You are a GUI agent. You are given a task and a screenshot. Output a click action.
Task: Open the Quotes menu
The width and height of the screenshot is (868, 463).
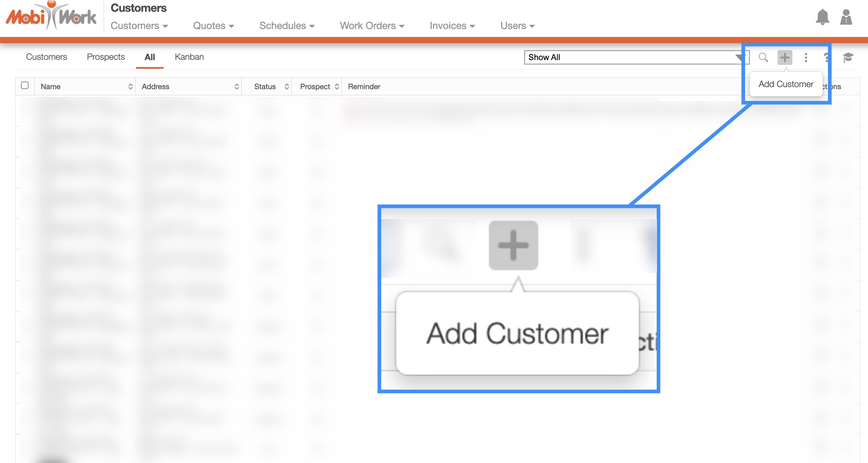pyautogui.click(x=213, y=26)
